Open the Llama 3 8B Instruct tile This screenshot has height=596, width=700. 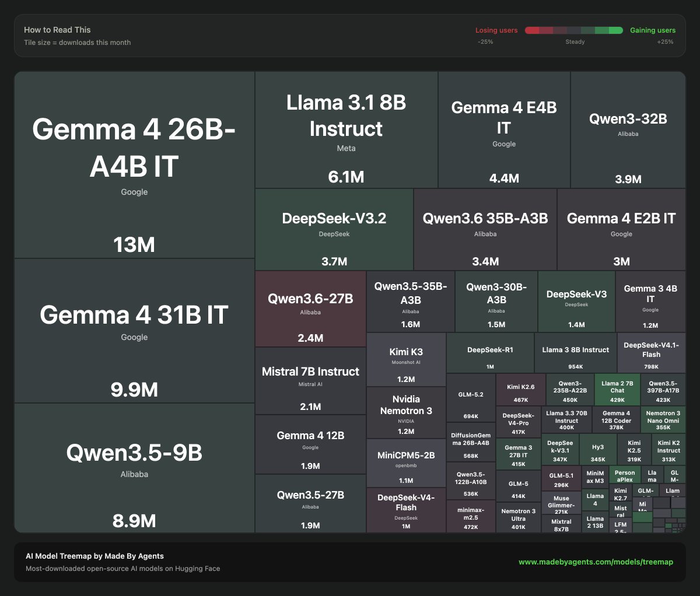click(x=575, y=353)
